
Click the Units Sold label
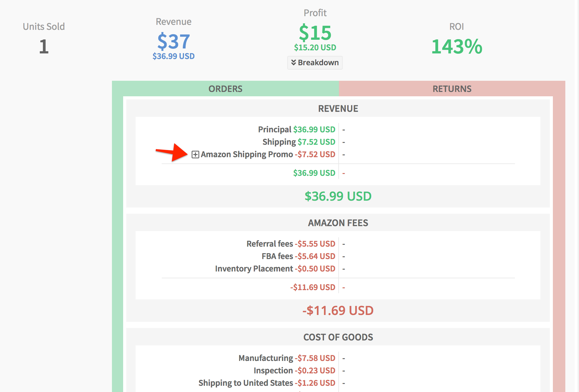pos(44,27)
